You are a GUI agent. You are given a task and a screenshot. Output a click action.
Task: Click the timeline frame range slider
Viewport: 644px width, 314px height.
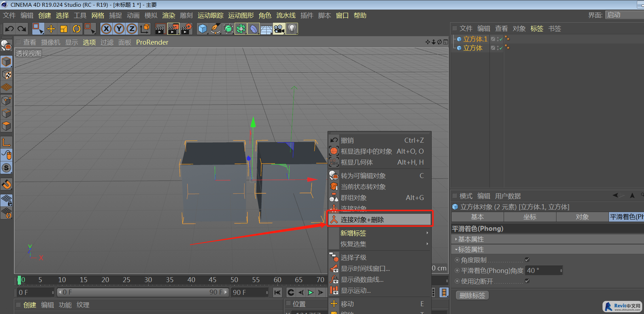point(142,292)
